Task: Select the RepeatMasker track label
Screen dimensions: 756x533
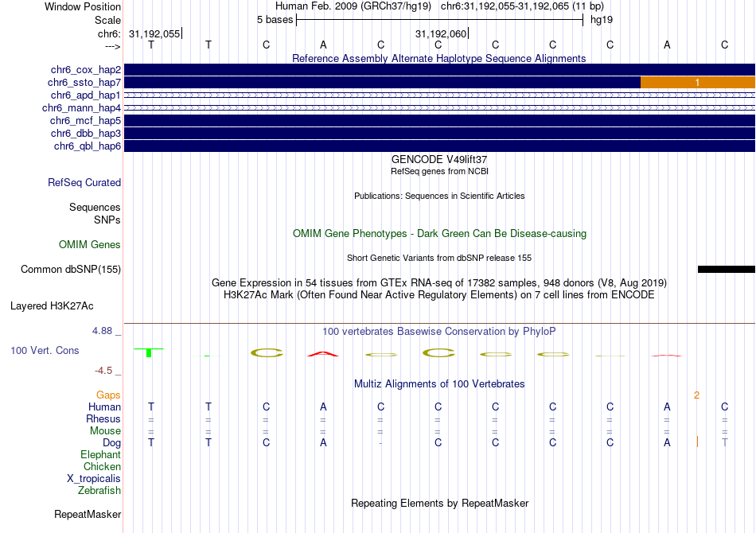Action: [88, 515]
